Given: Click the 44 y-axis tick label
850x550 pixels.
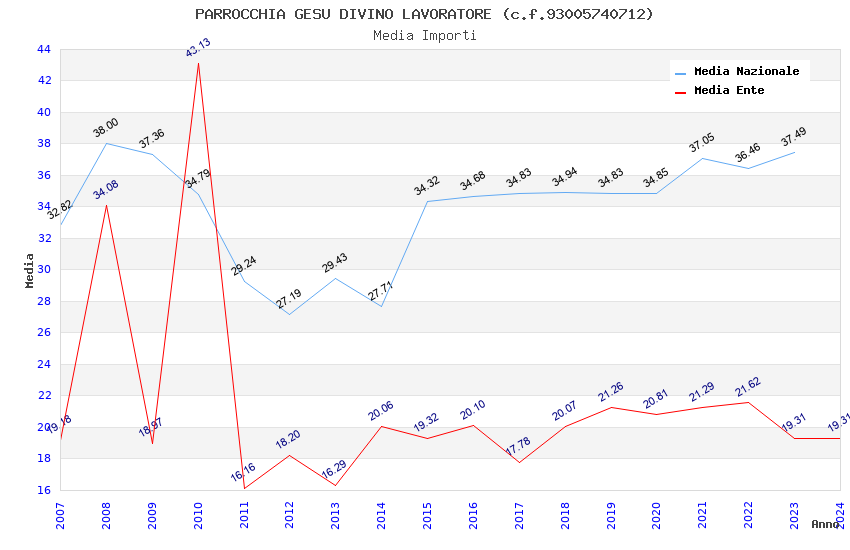Looking at the screenshot, I should pyautogui.click(x=44, y=49).
